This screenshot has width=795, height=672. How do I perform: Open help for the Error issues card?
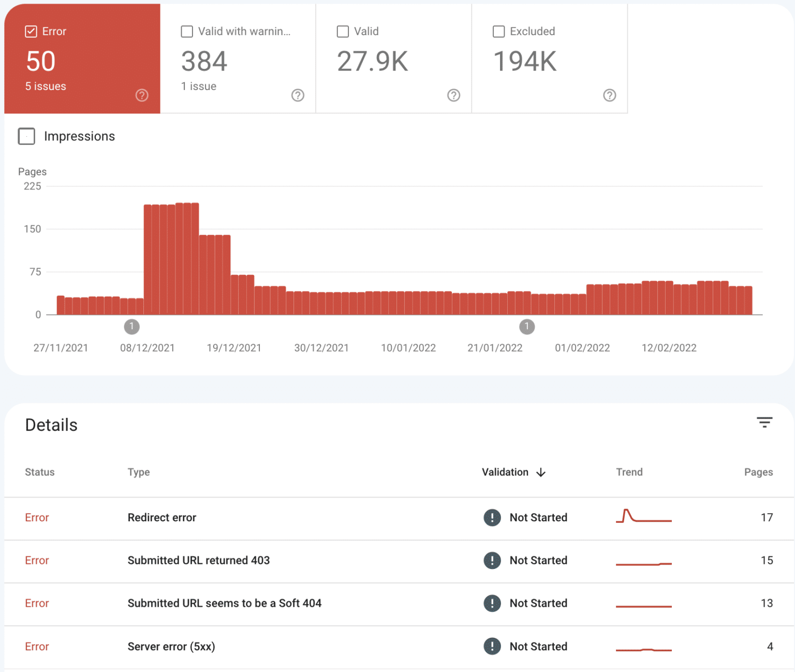[142, 95]
